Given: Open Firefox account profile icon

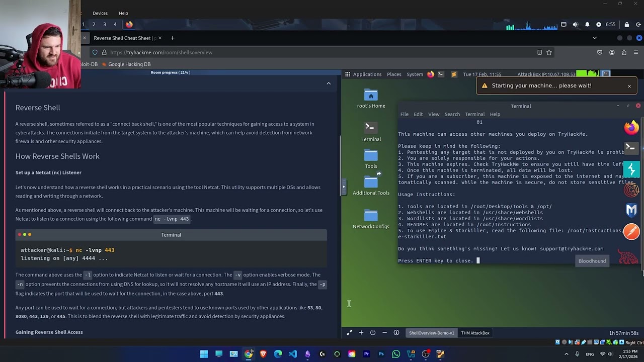Looking at the screenshot, I should point(612,52).
